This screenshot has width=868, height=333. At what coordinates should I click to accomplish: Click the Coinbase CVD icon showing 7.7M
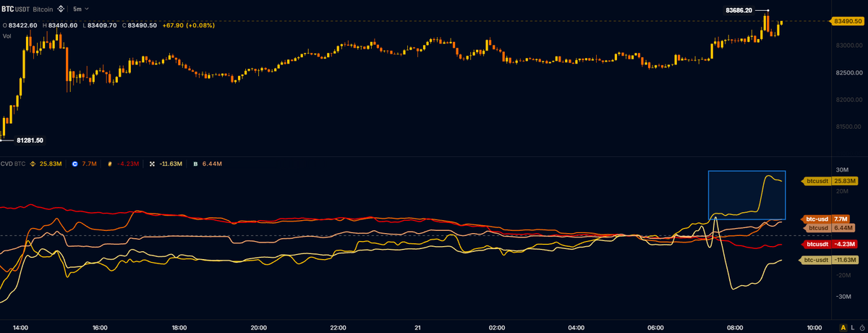75,164
